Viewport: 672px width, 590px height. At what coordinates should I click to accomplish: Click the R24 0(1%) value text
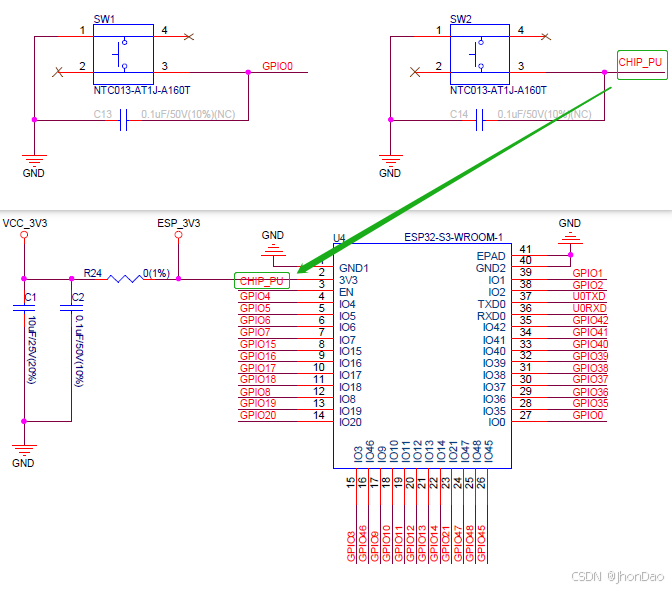[156, 273]
